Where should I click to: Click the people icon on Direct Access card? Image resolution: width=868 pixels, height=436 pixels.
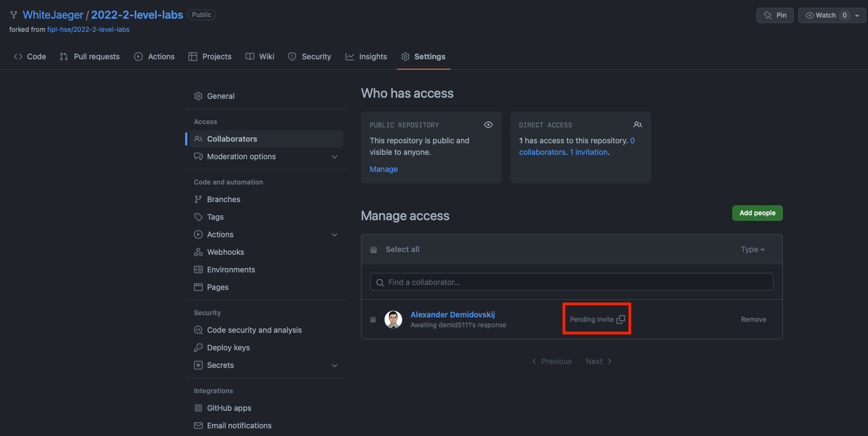[638, 125]
